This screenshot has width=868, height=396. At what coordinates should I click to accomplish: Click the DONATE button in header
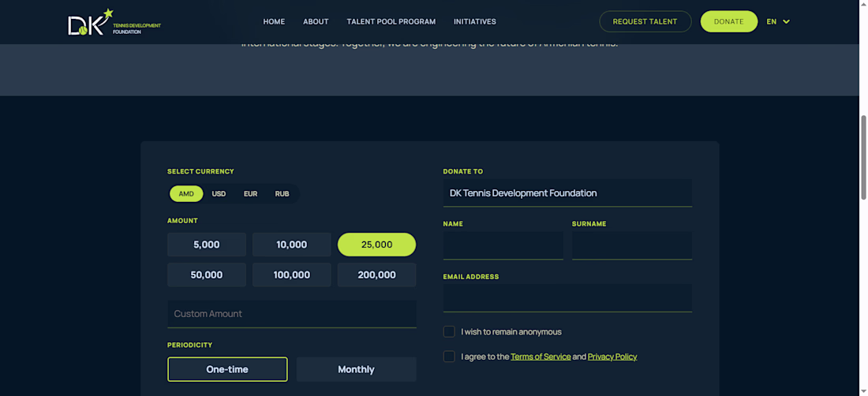728,21
